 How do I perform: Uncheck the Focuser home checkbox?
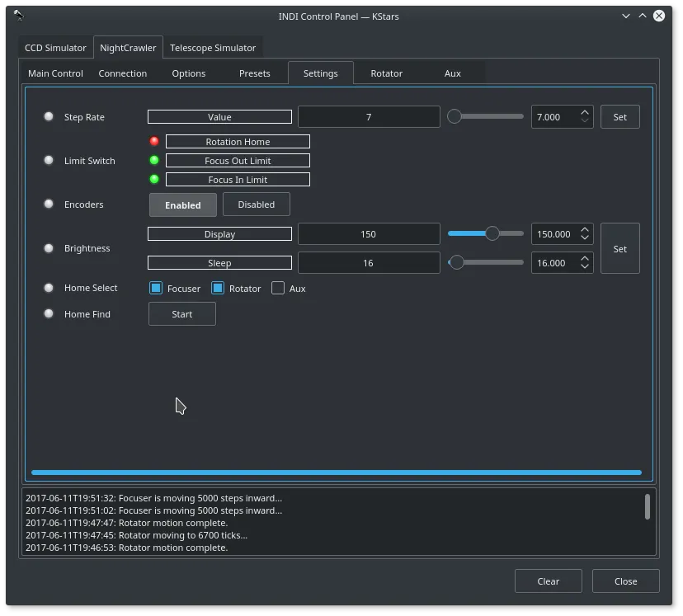pos(156,288)
